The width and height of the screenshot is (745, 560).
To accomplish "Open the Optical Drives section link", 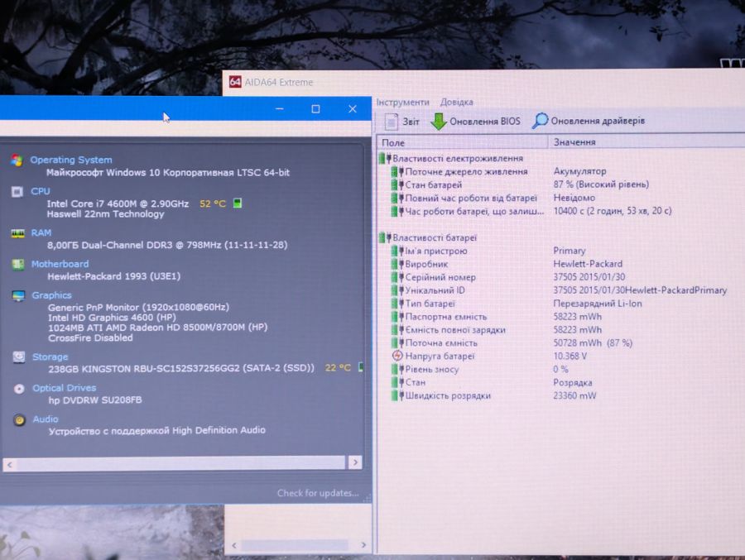I will (64, 388).
